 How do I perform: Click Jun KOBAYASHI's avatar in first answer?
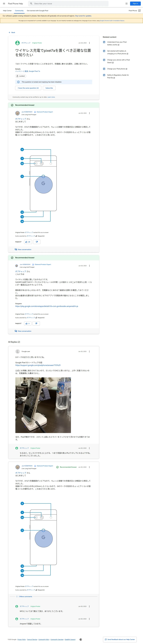(17, 113)
